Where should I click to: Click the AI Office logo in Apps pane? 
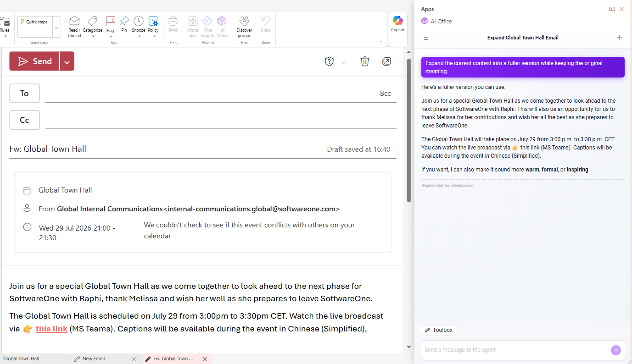coord(425,21)
